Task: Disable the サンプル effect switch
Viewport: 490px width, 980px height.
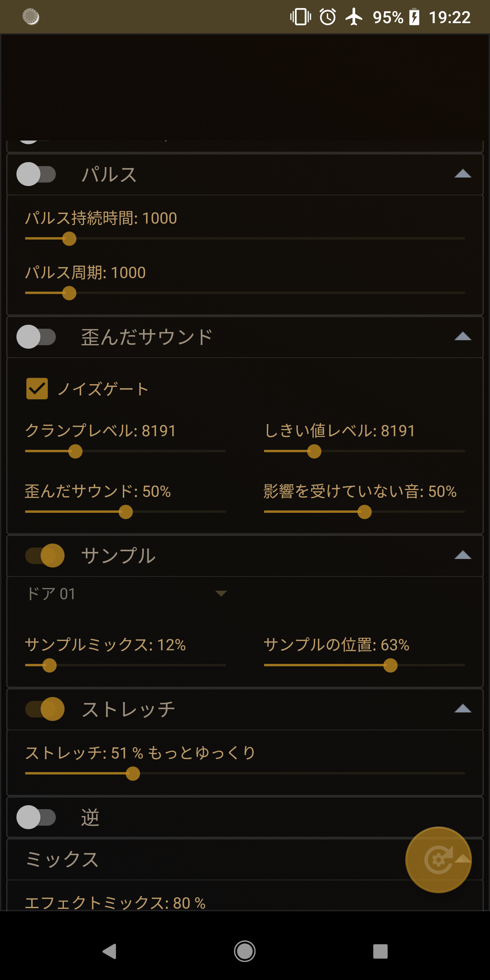Action: (x=45, y=555)
